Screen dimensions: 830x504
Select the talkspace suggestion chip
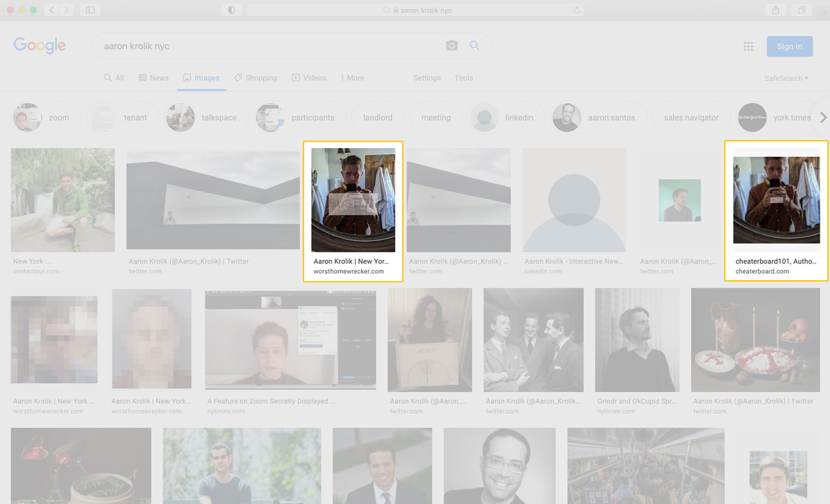tap(205, 118)
